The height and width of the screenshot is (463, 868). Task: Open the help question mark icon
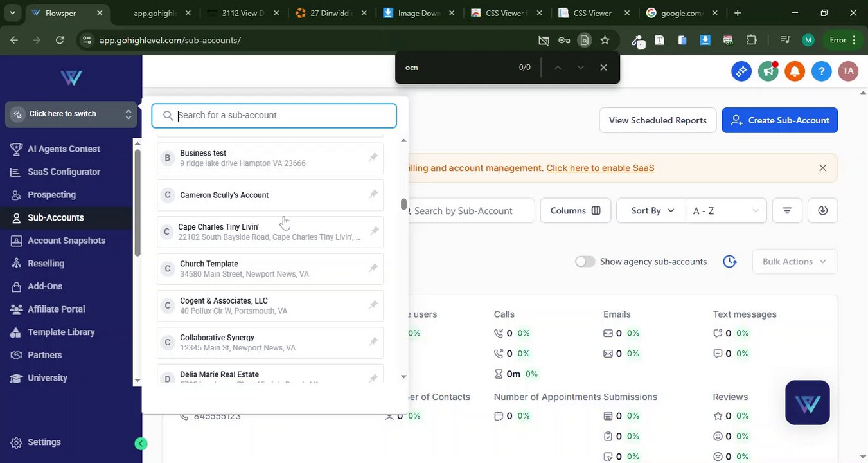pyautogui.click(x=822, y=71)
